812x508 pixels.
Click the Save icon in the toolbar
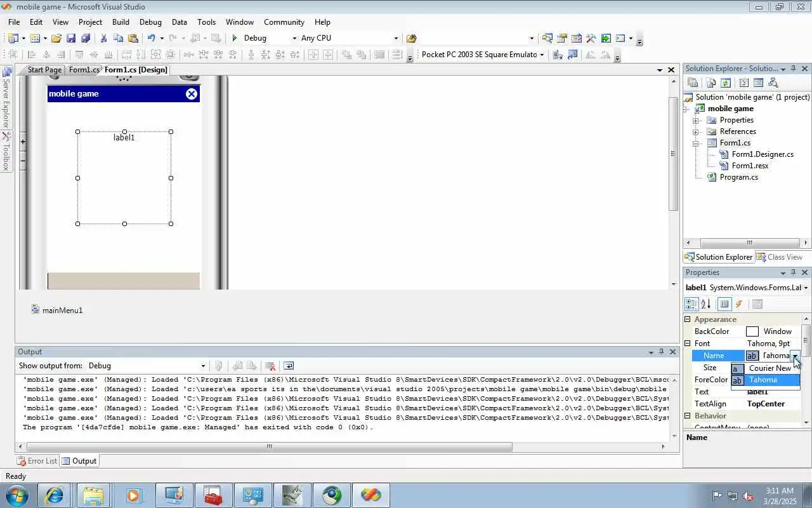click(x=71, y=38)
